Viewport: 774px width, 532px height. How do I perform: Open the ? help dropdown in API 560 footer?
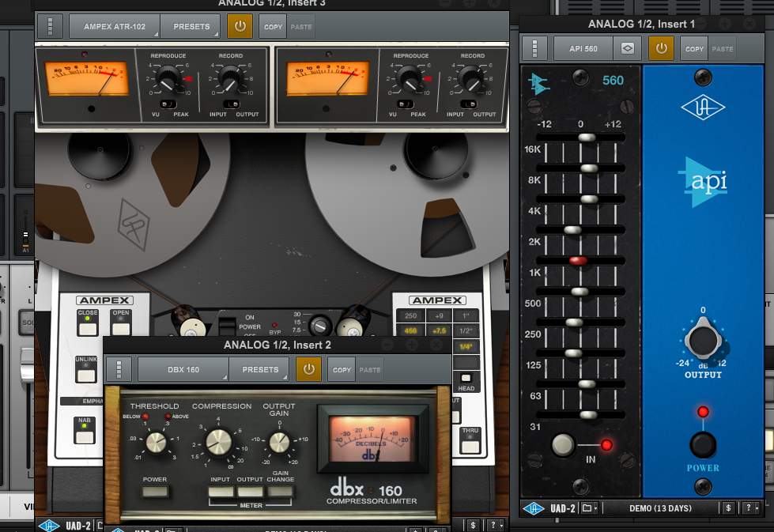(752, 507)
